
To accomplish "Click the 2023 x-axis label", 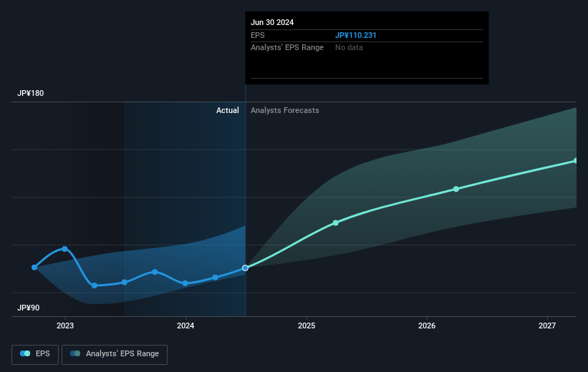I will (65, 326).
